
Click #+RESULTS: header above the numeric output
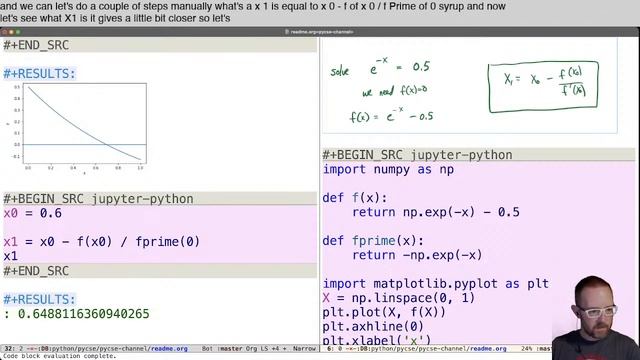coord(40,299)
